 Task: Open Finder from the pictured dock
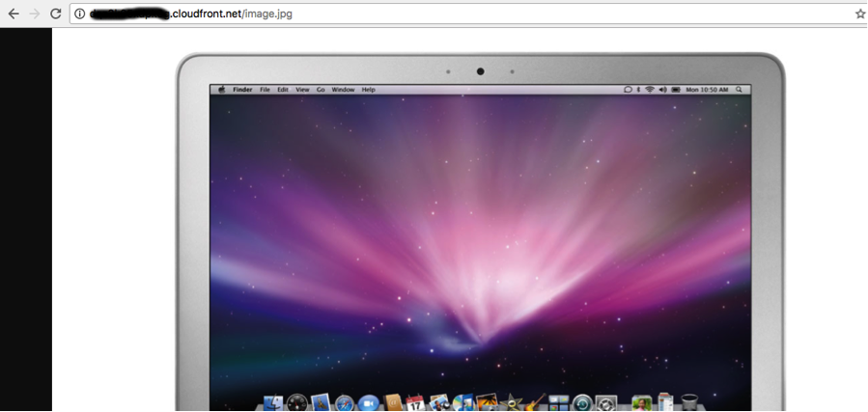[273, 402]
